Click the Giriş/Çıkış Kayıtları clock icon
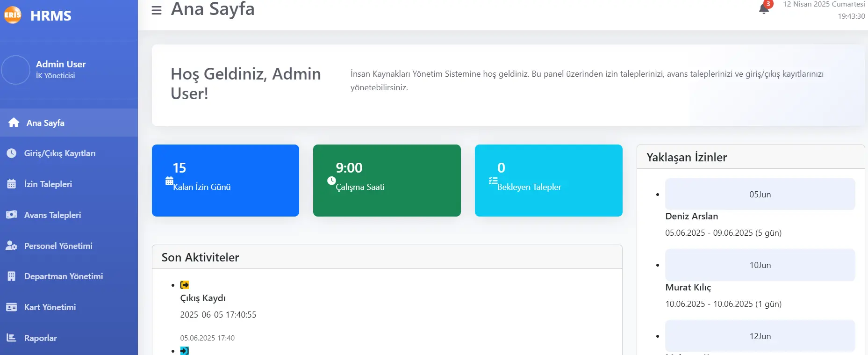This screenshot has height=355, width=868. pyautogui.click(x=12, y=153)
